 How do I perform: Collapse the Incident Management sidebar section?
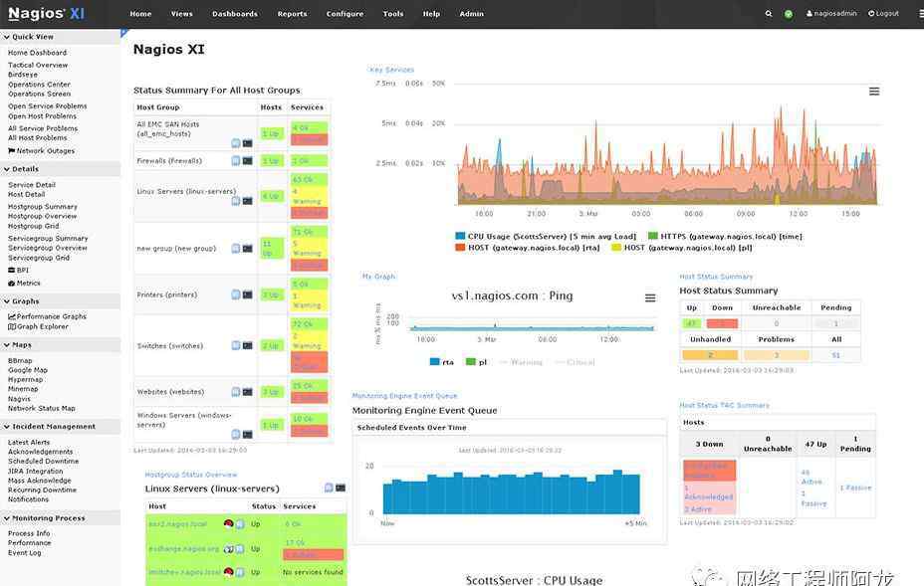60,427
